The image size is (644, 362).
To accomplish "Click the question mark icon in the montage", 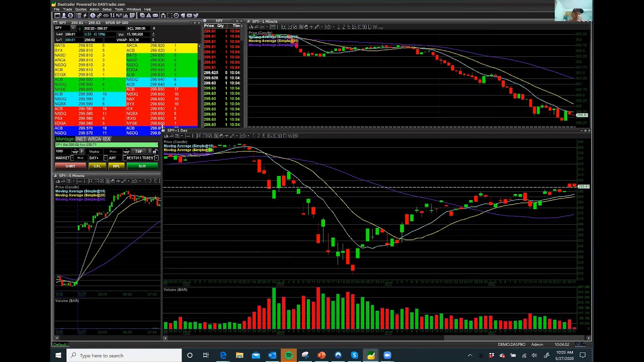I will (149, 151).
